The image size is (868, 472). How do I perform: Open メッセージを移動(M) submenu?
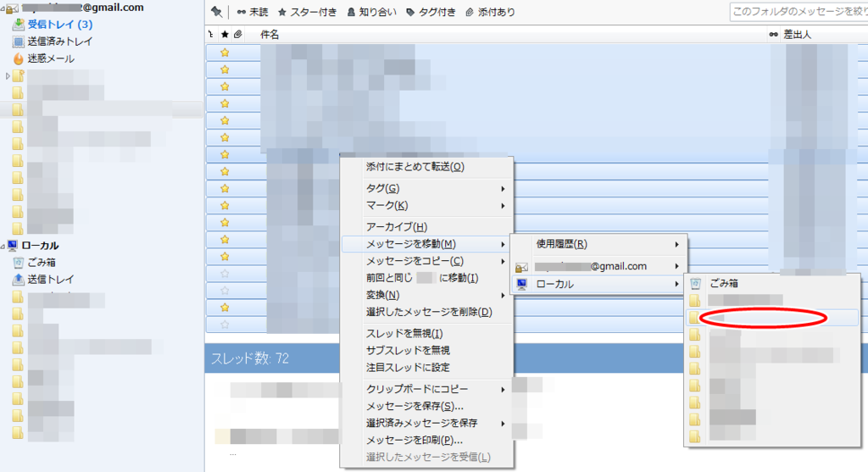[x=426, y=244]
